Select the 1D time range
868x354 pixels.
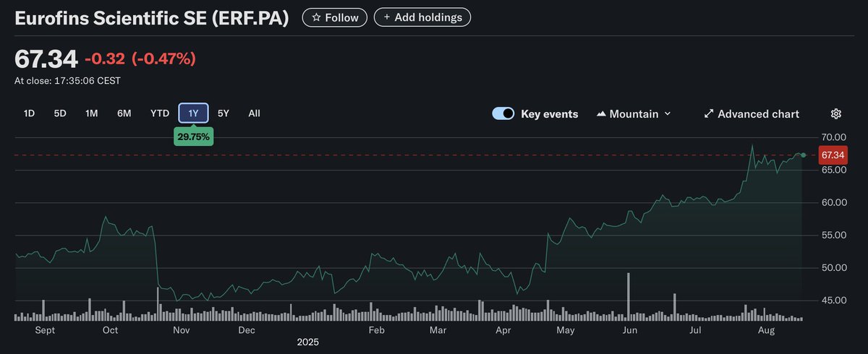coord(30,113)
